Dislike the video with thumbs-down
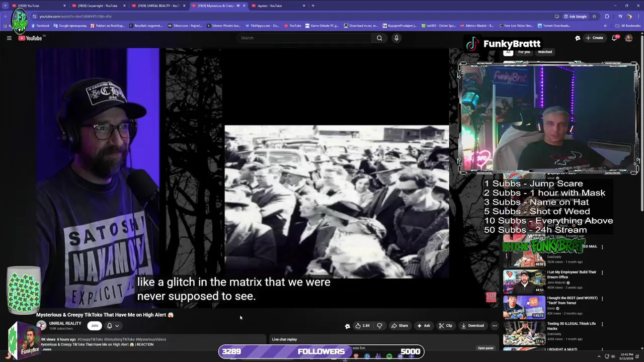The image size is (644, 362). pyautogui.click(x=379, y=326)
